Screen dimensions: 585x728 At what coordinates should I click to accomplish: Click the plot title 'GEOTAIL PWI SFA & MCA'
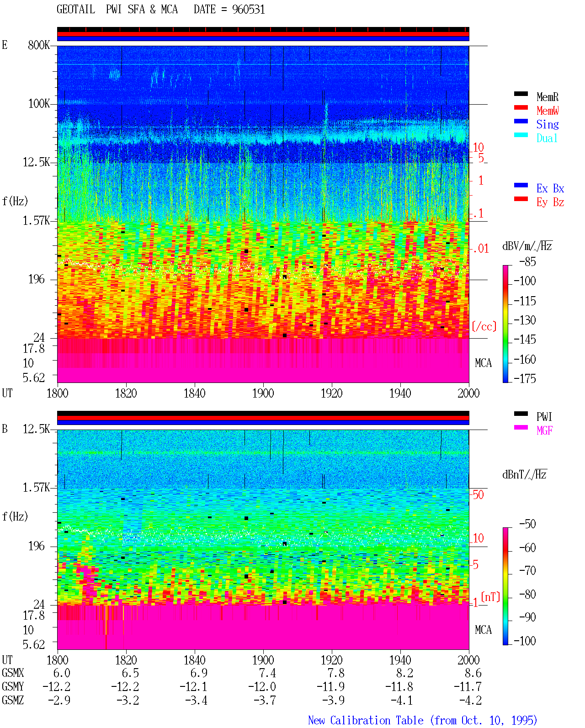point(117,10)
